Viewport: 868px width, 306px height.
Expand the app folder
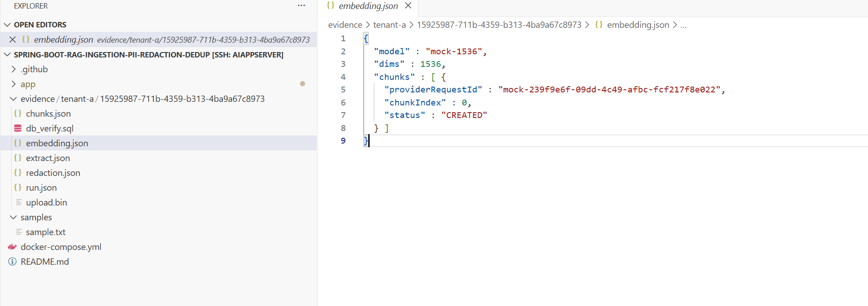(13, 84)
